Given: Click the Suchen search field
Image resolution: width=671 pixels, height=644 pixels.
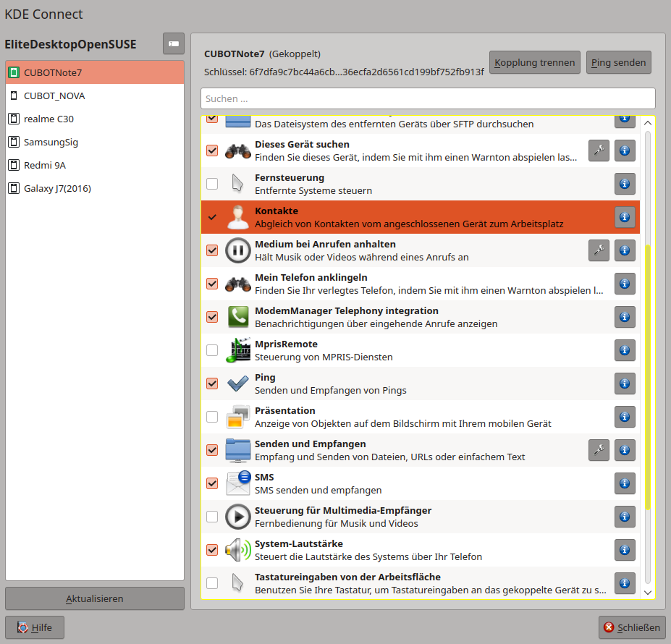Looking at the screenshot, I should pos(428,98).
